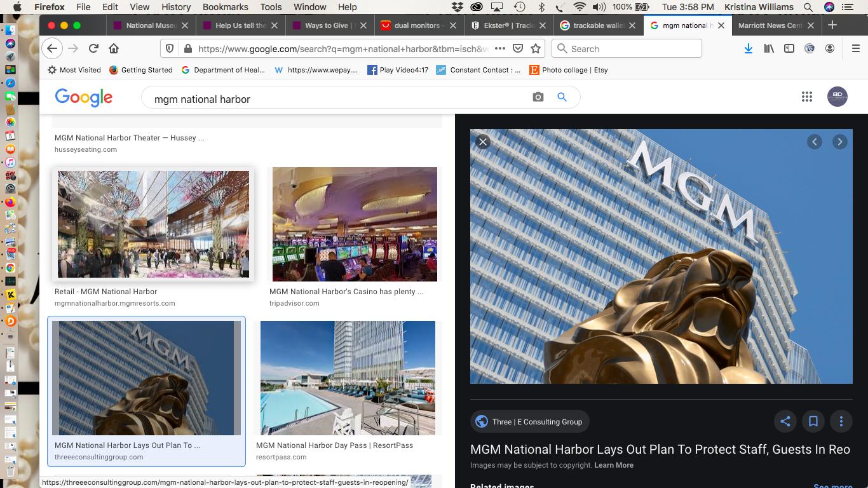The image size is (868, 488).
Task: Select the casino slot machines thumbnail
Action: coord(355,224)
